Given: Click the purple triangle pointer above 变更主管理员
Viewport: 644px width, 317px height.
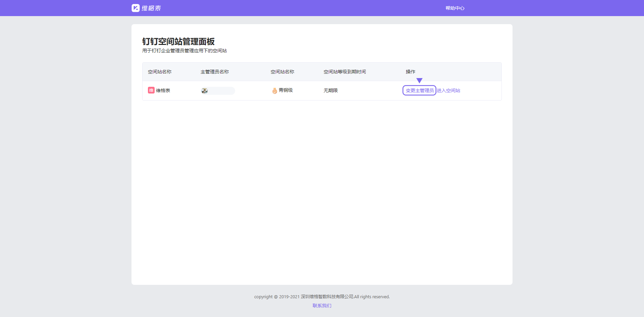Looking at the screenshot, I should point(419,80).
